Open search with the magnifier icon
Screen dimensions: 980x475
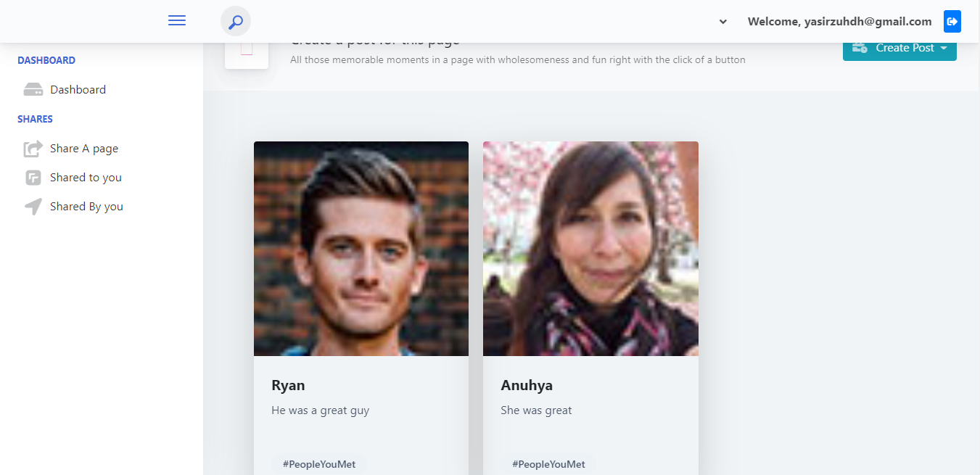[236, 21]
